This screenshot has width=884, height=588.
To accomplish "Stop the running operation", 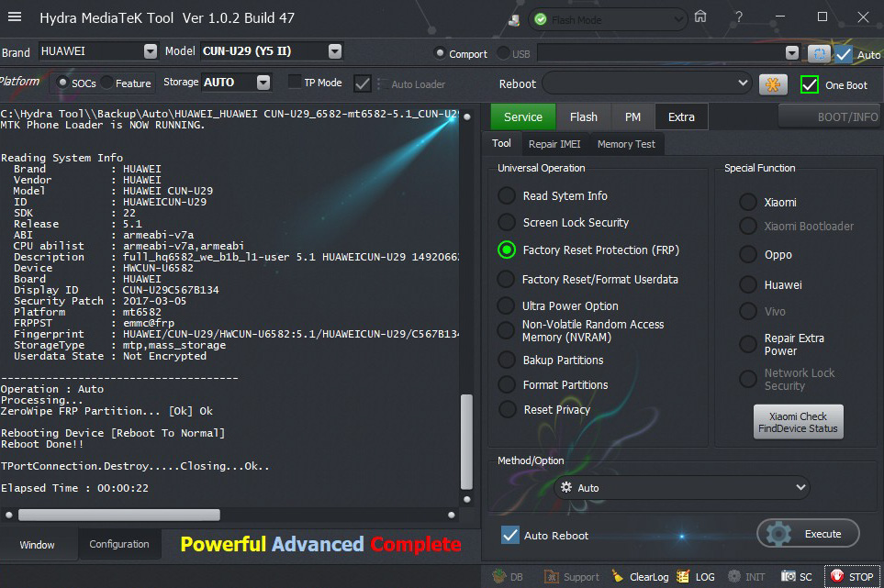I will (x=853, y=577).
